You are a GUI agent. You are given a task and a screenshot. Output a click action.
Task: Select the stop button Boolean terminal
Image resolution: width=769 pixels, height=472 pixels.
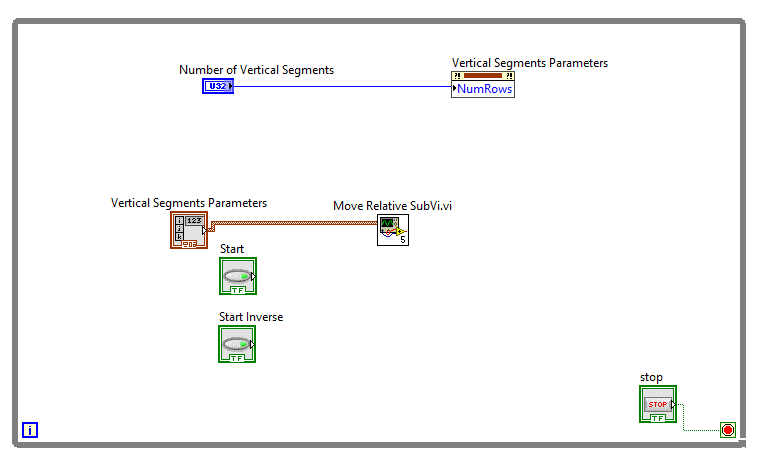tap(658, 404)
